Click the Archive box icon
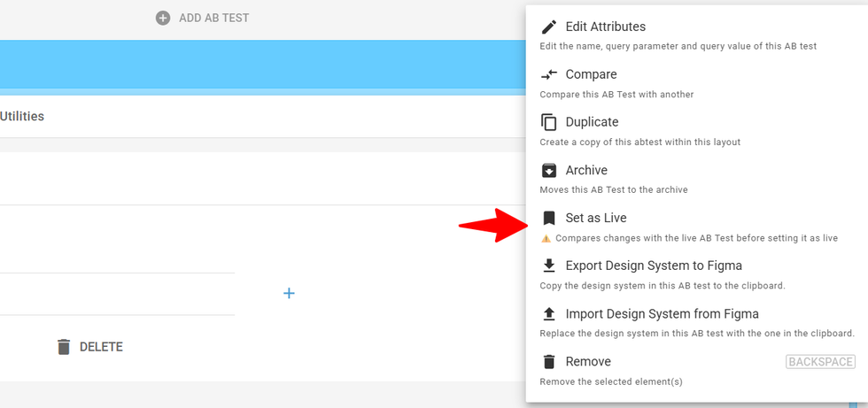Viewport: 868px width, 408px height. click(549, 170)
